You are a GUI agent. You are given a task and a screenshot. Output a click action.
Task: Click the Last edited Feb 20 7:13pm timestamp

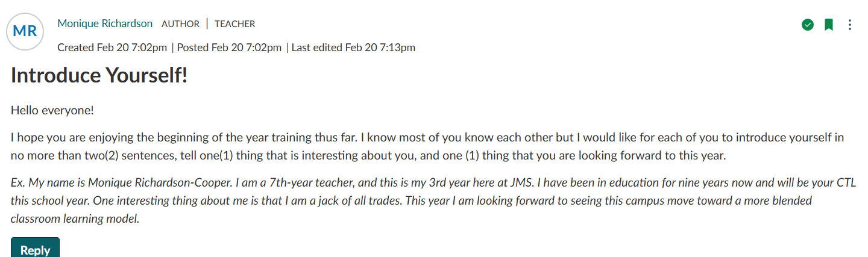point(353,48)
